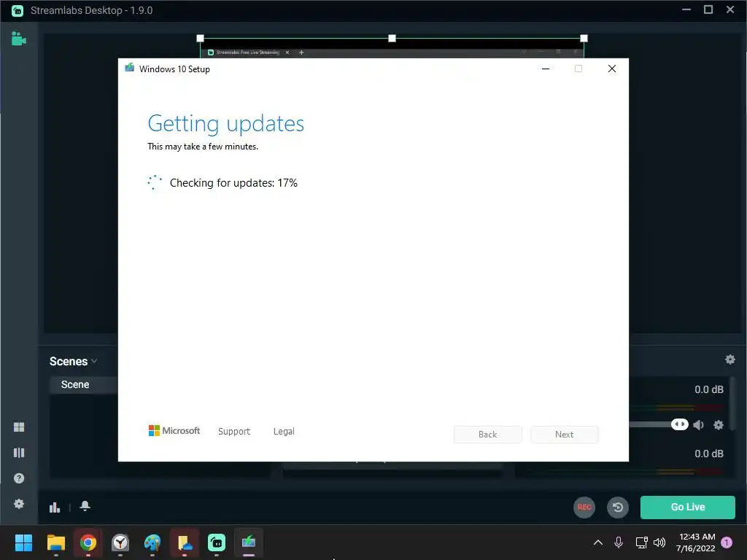Image resolution: width=747 pixels, height=560 pixels.
Task: Open notifications bell icon
Action: pos(85,506)
